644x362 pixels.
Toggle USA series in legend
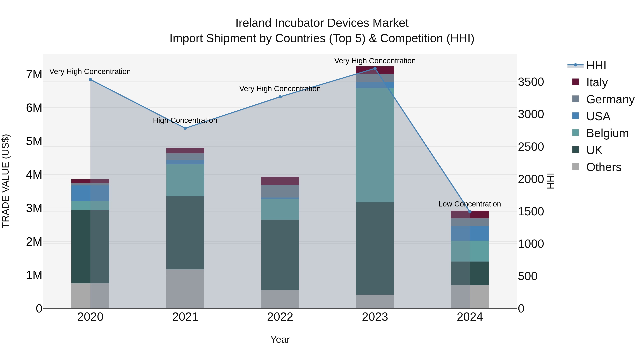(591, 116)
